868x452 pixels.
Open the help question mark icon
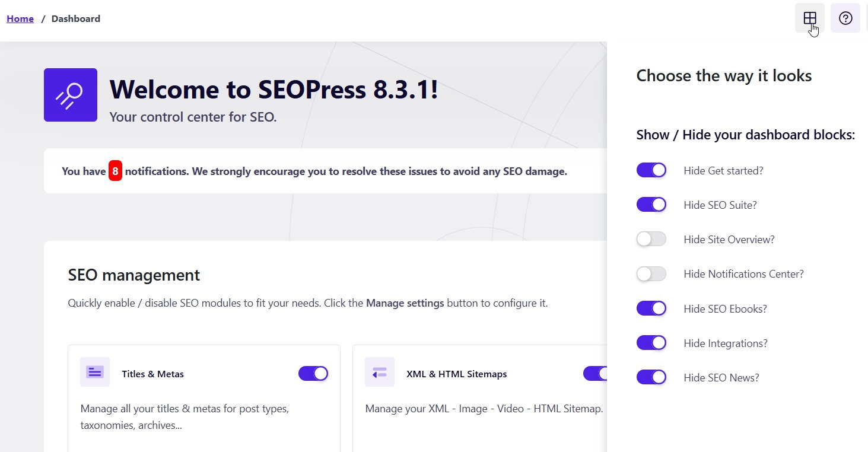point(845,18)
